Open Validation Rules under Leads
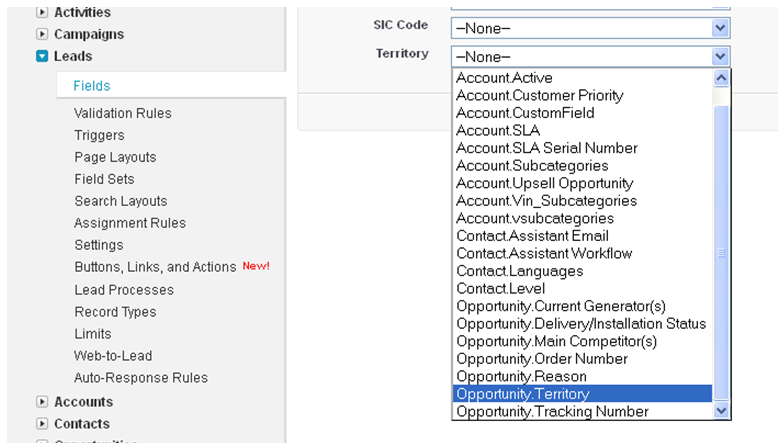Image resolution: width=782 pixels, height=443 pixels. click(x=123, y=114)
